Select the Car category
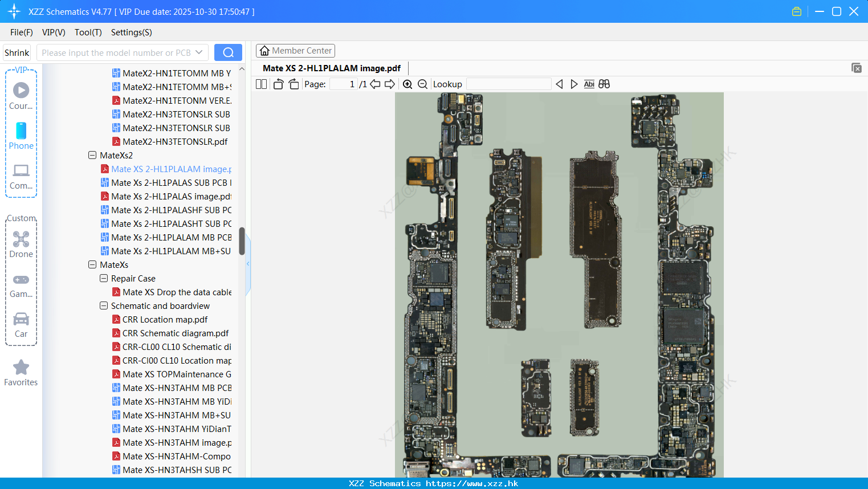 pos(21,324)
